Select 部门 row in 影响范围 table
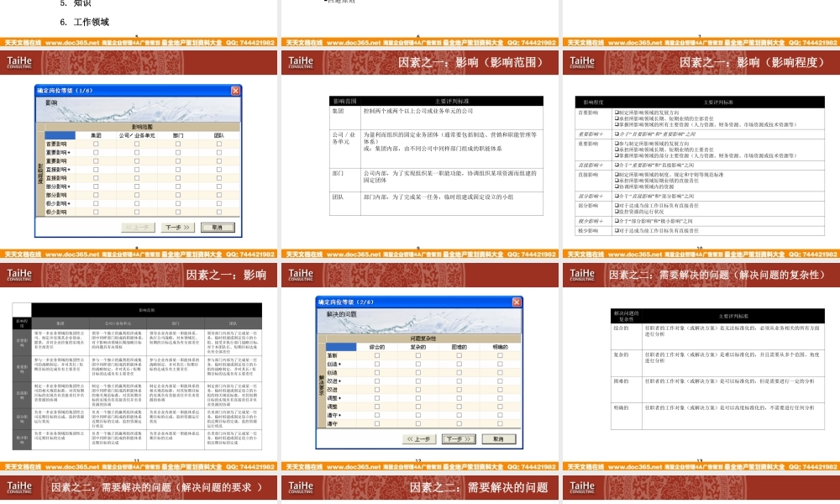 (436, 180)
